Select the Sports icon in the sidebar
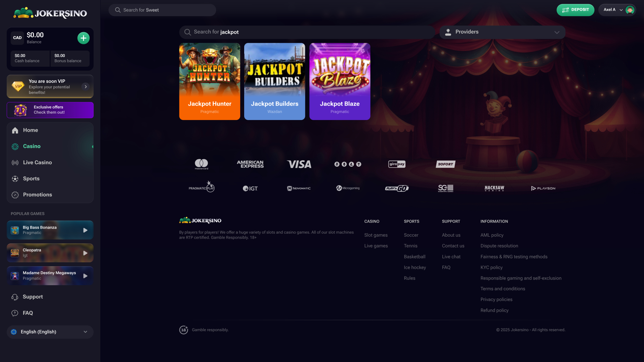 pyautogui.click(x=15, y=179)
